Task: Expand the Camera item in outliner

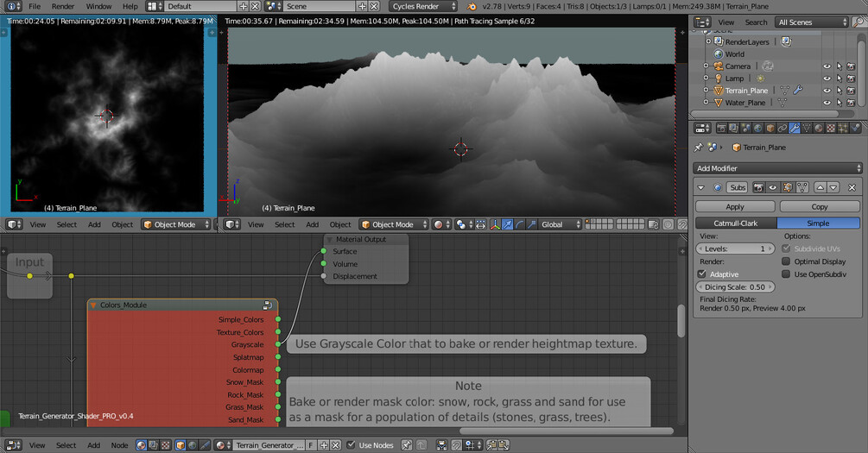Action: point(706,66)
